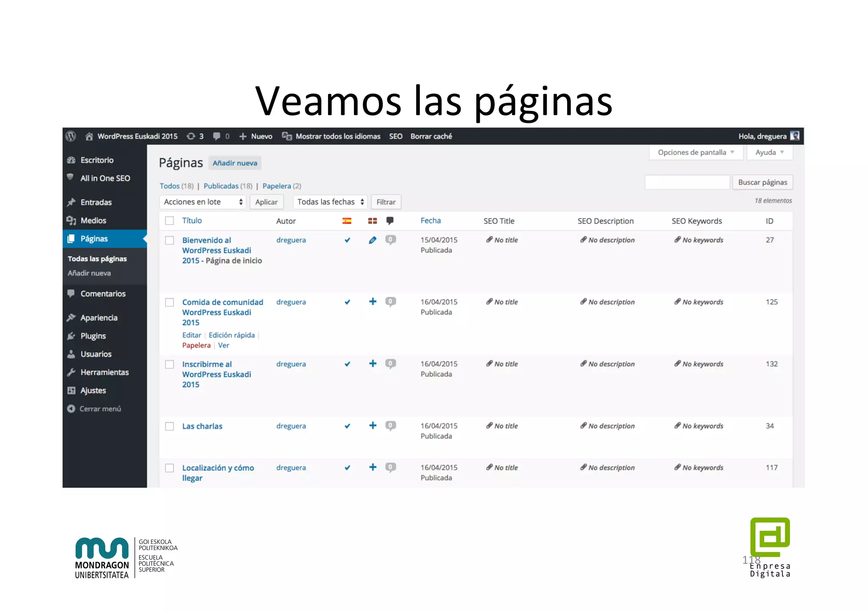868x613 pixels.
Task: Click the Plugins plug icon
Action: [71, 336]
